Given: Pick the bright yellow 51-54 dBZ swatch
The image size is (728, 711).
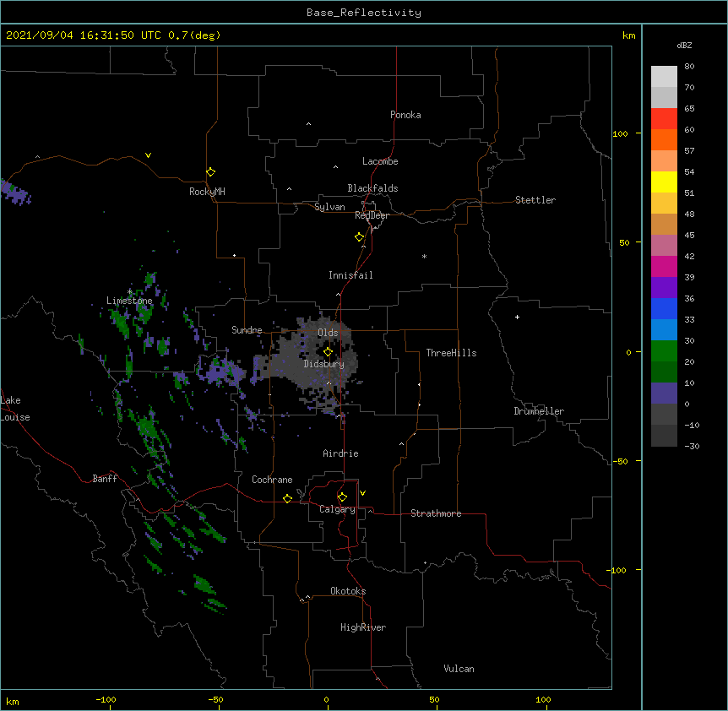Looking at the screenshot, I should point(664,182).
